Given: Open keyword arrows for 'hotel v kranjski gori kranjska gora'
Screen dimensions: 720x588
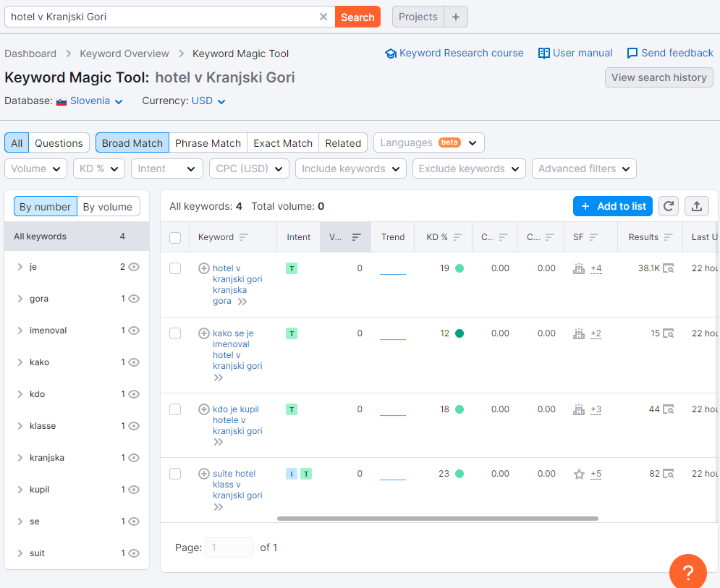Looking at the screenshot, I should coord(242,302).
